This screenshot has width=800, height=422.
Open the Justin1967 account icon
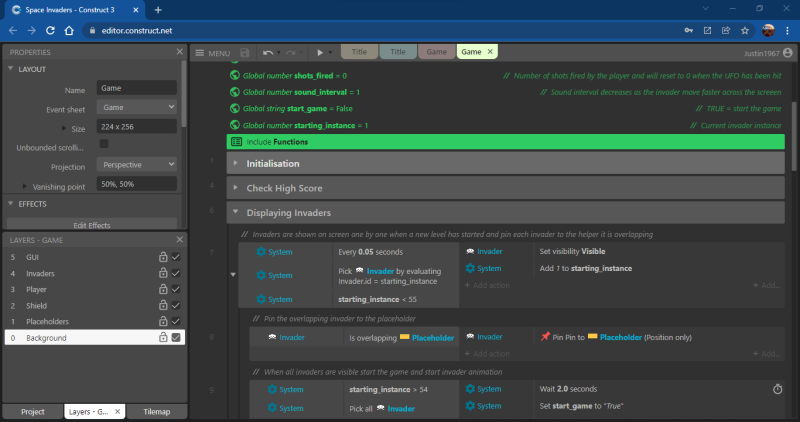point(788,53)
